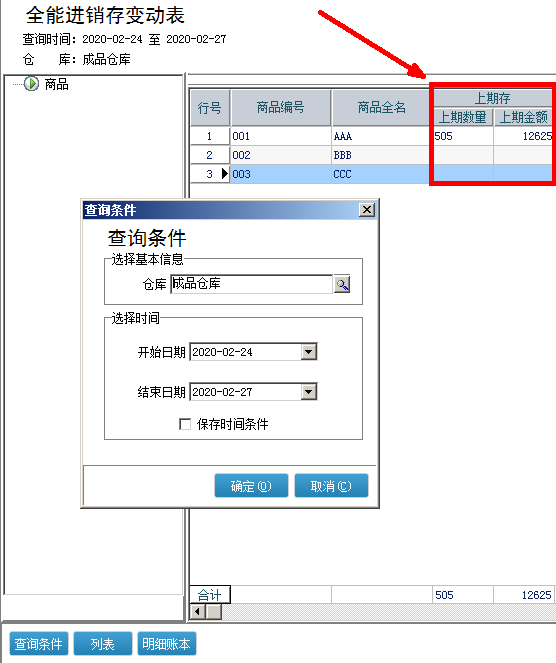The height and width of the screenshot is (663, 556).
Task: Click the 商品编号 column header
Action: (281, 107)
